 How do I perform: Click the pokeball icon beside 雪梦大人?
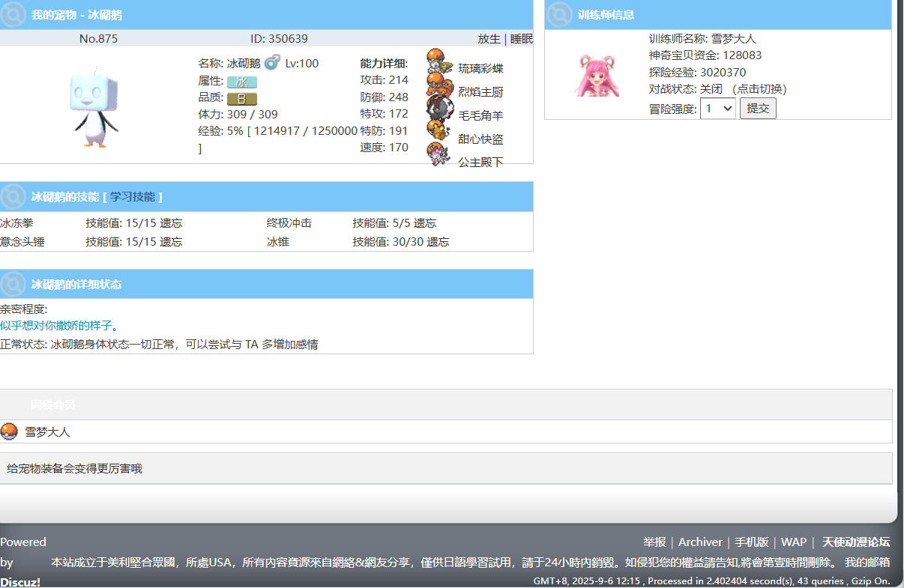(9, 431)
